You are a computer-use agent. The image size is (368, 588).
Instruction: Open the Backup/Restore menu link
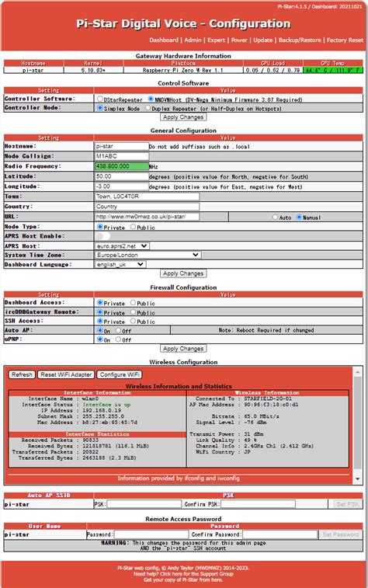coord(300,40)
